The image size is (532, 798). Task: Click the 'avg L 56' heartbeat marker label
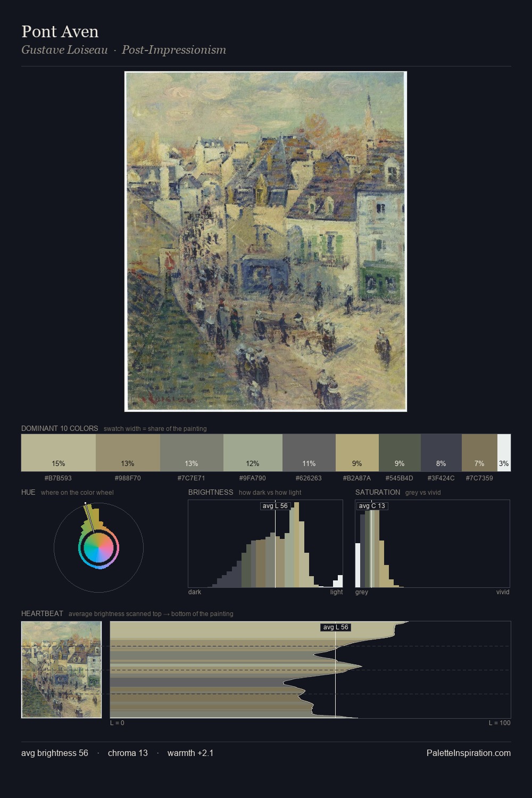point(336,627)
